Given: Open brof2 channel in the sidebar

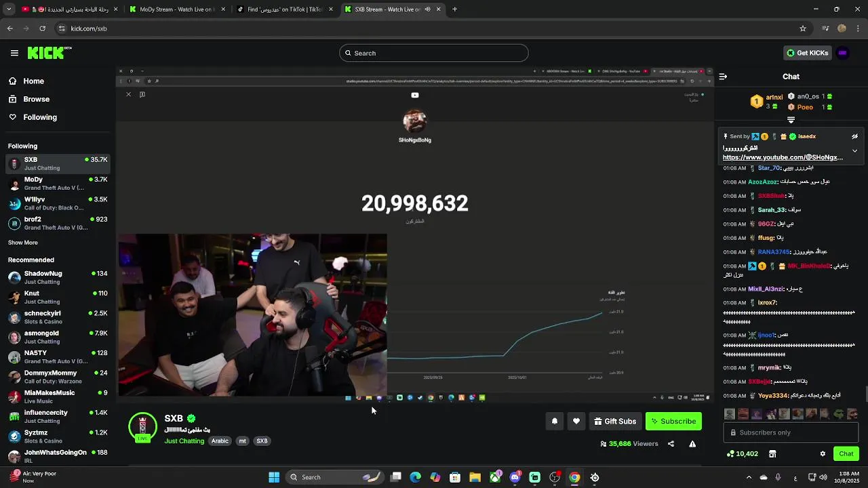Looking at the screenshot, I should 58,223.
